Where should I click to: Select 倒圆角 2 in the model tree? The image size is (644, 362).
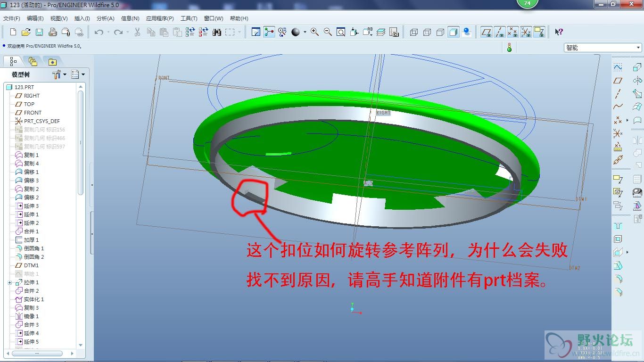[x=34, y=257]
